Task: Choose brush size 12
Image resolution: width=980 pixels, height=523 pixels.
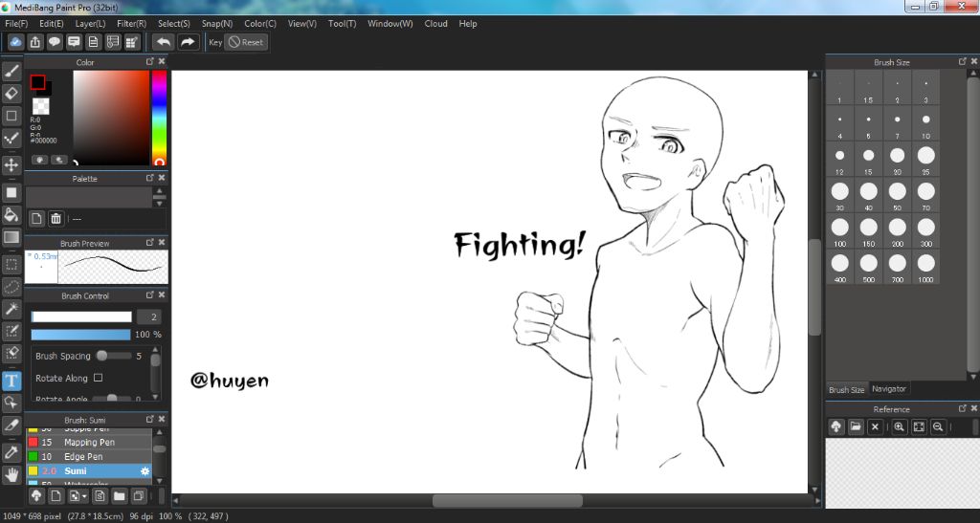Action: tap(840, 159)
